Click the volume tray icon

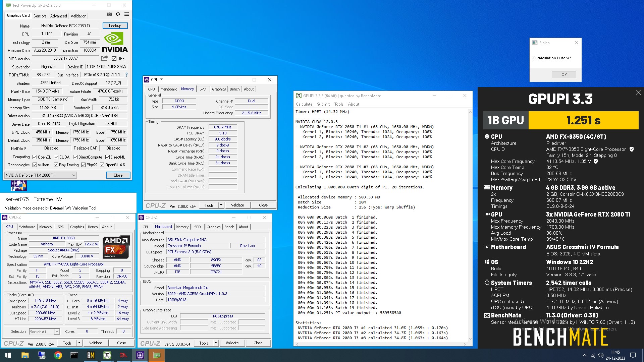(x=600, y=355)
